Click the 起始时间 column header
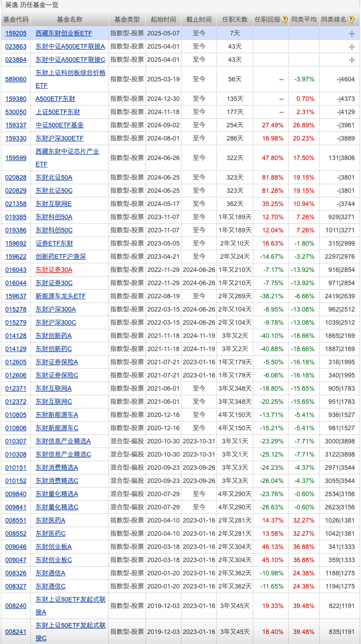The height and width of the screenshot is (644, 361). coord(163,20)
